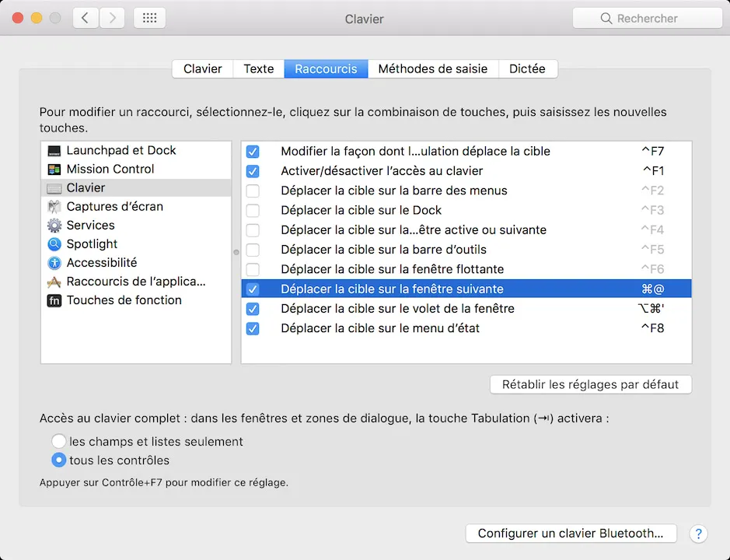This screenshot has width=730, height=560.
Task: Click the Raccourcis de l'application icon
Action: pyautogui.click(x=54, y=282)
